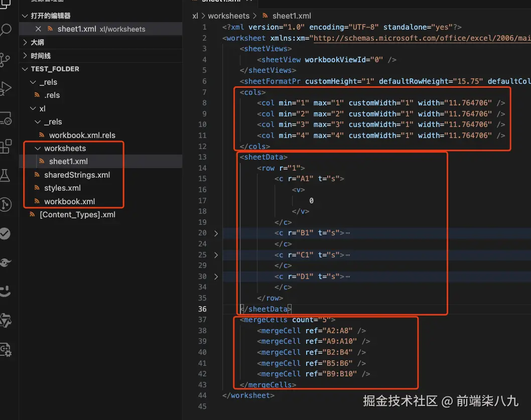Viewport: 531px width, 420px height.
Task: Click the mergeCells count="5" tag
Action: click(288, 320)
